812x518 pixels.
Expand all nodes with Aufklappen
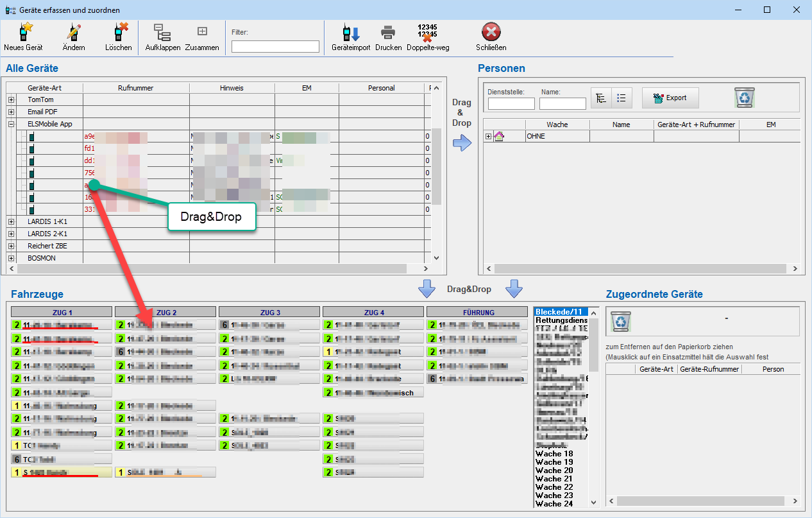pyautogui.click(x=162, y=31)
